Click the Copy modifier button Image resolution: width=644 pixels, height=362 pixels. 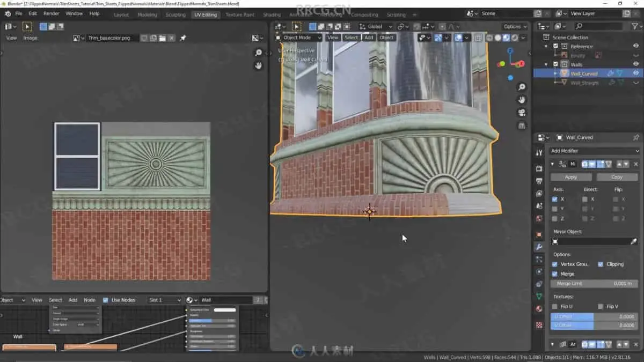point(617,177)
